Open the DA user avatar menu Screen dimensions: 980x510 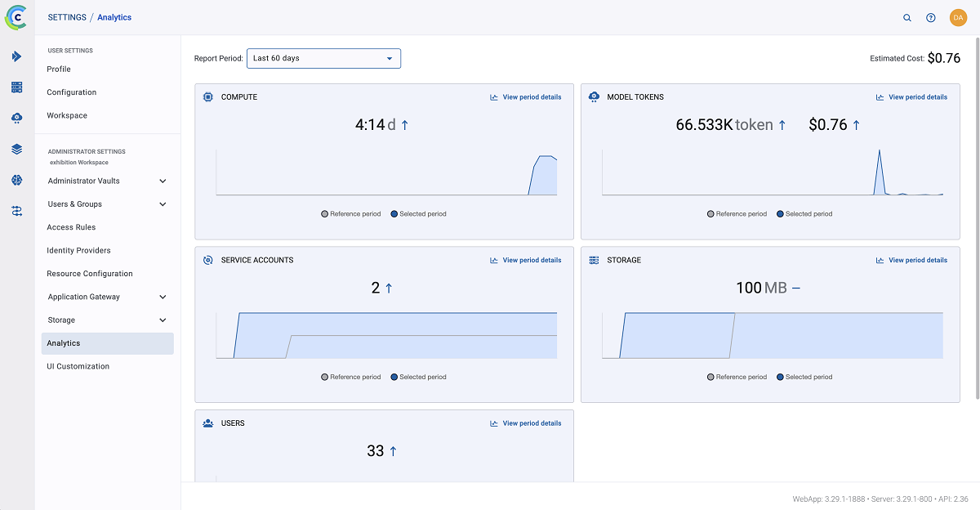click(959, 17)
